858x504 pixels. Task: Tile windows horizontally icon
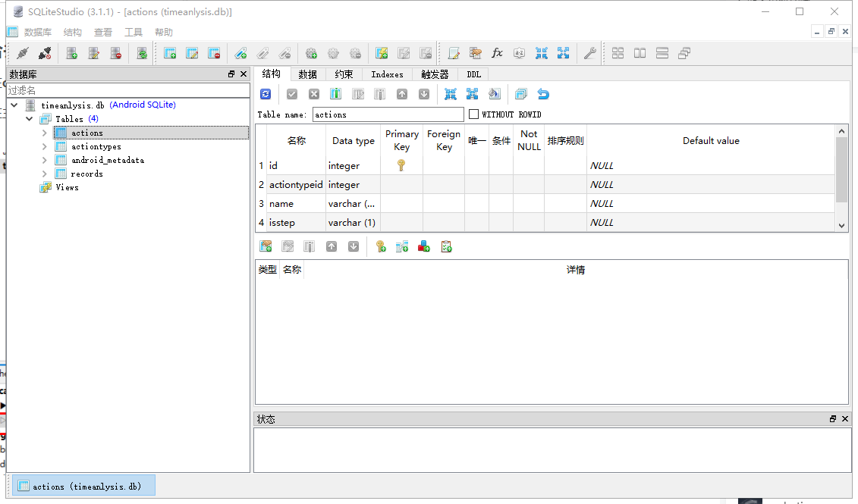coord(662,53)
